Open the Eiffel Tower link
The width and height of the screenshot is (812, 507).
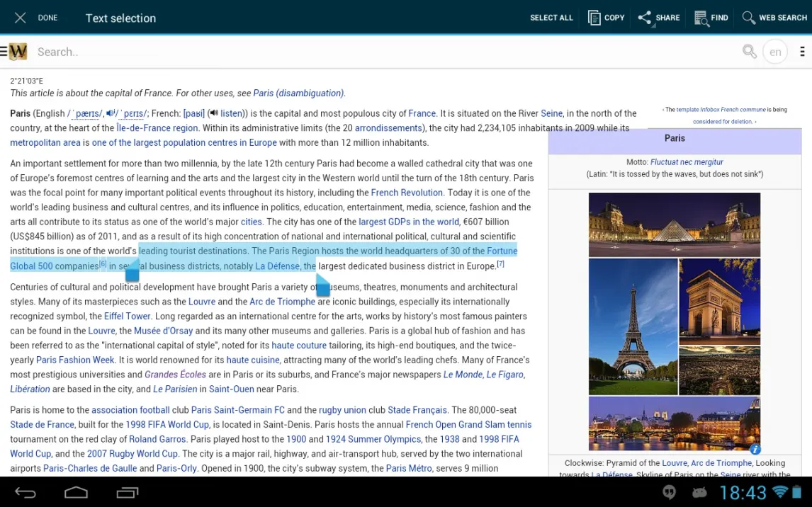(127, 316)
